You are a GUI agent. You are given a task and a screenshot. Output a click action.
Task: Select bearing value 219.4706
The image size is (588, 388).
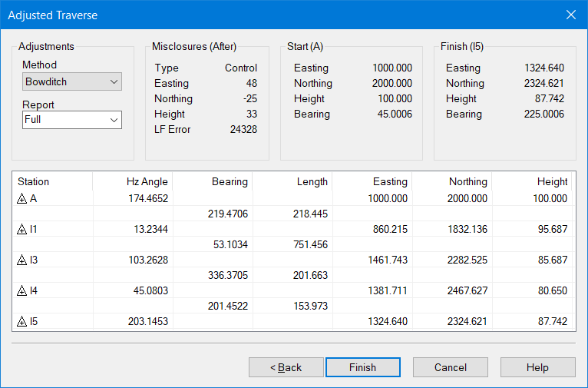[x=228, y=214]
